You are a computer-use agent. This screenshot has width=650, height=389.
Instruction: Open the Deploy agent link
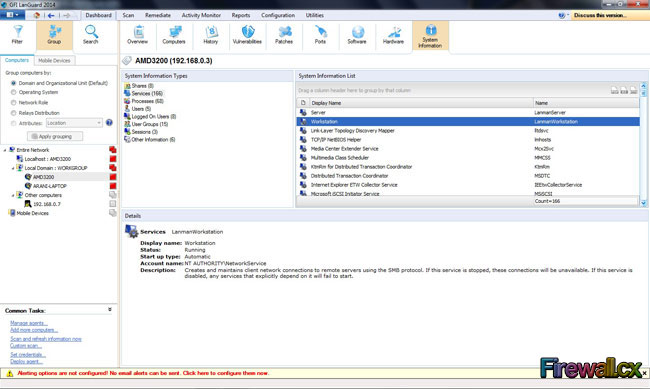coord(26,362)
